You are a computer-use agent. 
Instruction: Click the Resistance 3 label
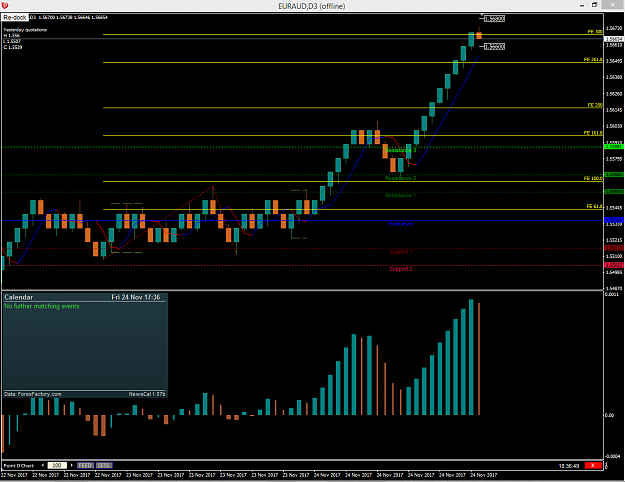pyautogui.click(x=401, y=150)
